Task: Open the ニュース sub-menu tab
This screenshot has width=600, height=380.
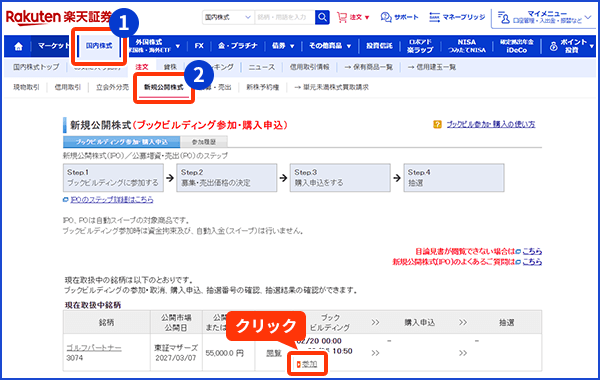Action: click(x=262, y=67)
